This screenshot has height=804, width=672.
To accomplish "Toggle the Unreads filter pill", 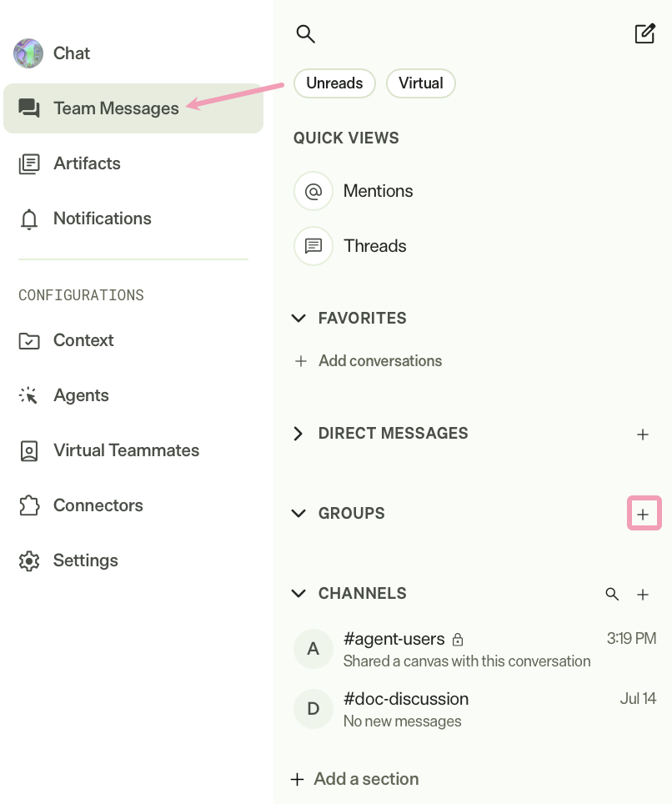I will click(334, 83).
